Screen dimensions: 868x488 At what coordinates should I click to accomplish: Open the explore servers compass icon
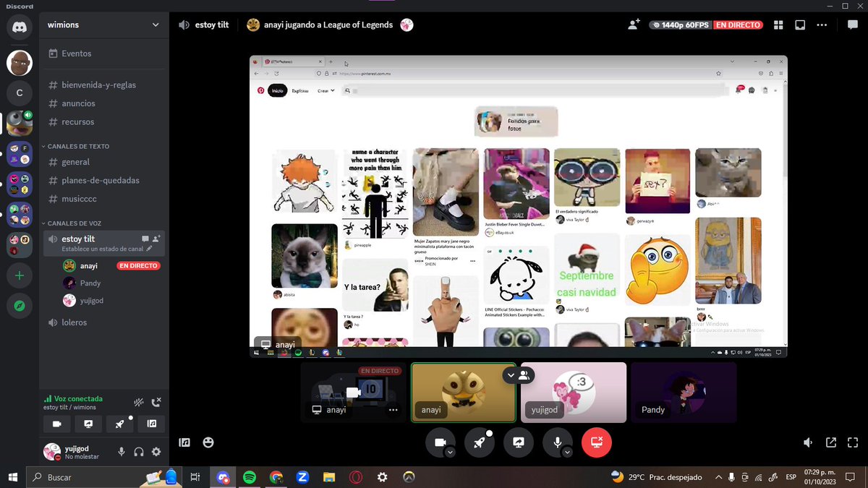[20, 306]
